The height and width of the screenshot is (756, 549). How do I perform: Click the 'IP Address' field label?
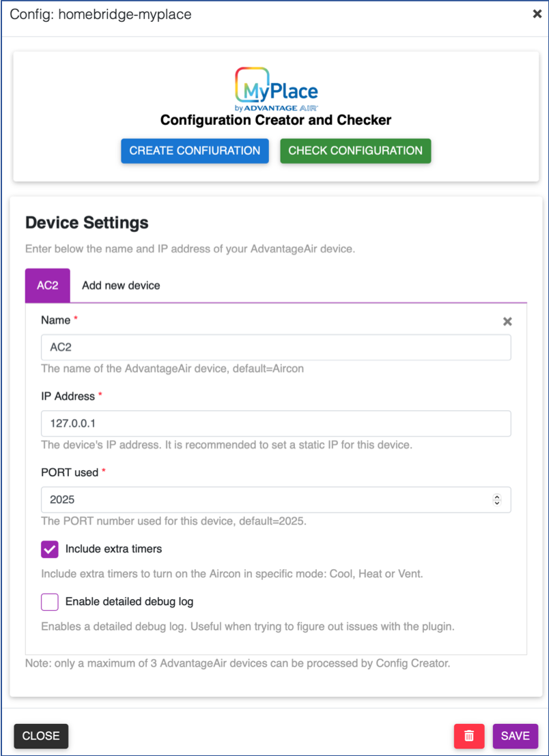(x=68, y=396)
